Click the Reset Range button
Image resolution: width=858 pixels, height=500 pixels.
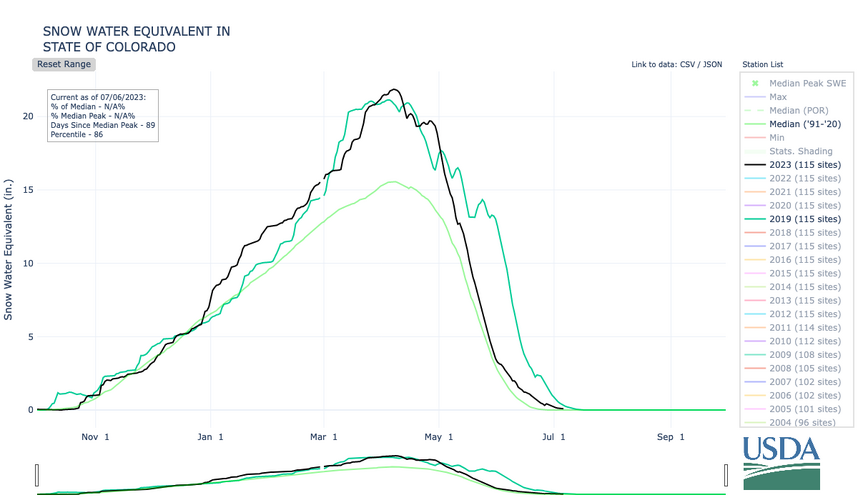pos(64,64)
